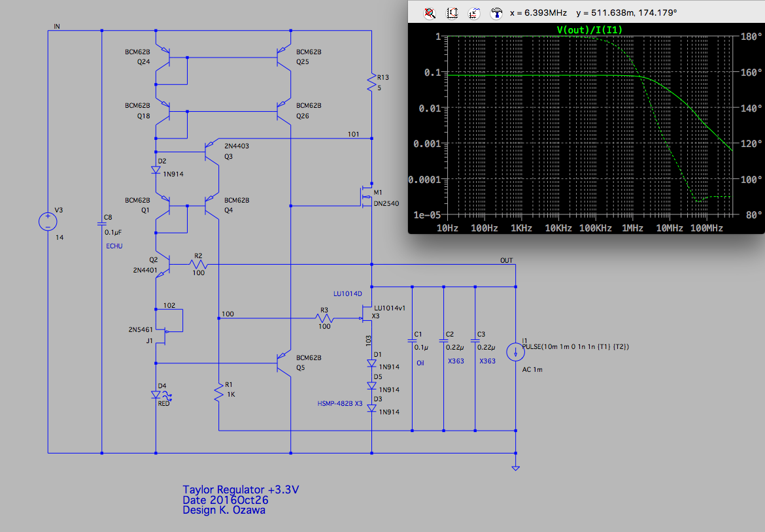Select the Q3 2N4403 transistor
765x532 pixels.
[211, 152]
